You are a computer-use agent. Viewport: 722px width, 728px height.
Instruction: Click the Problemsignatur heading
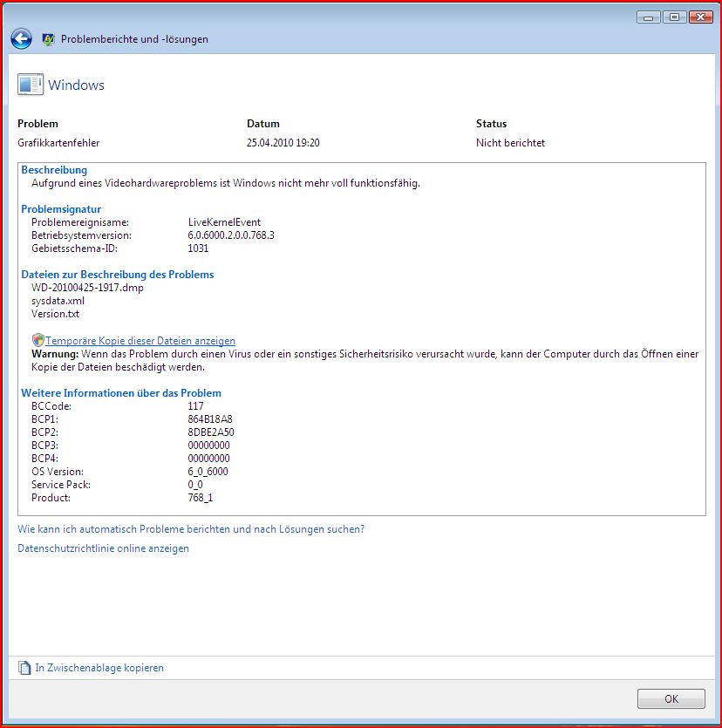pos(61,209)
